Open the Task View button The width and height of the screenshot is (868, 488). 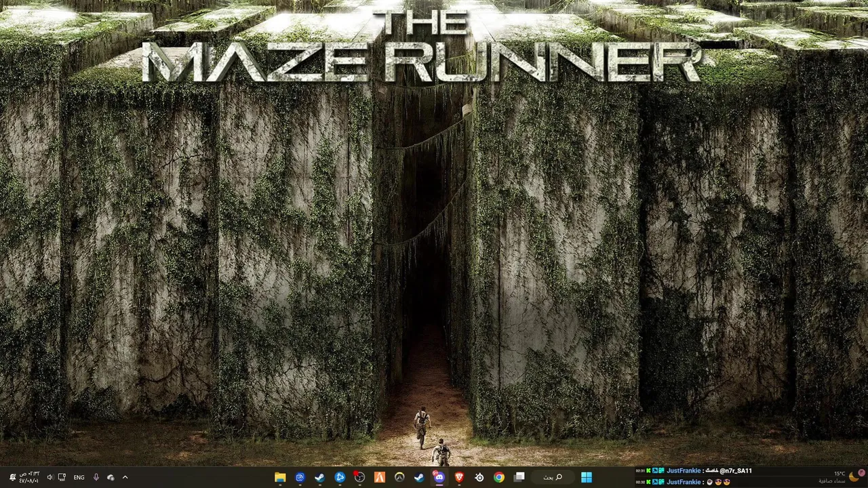point(519,477)
